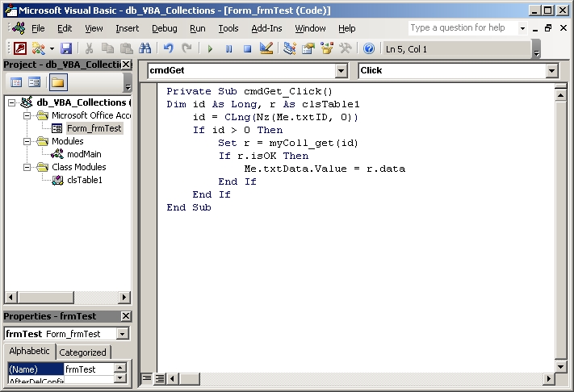Image resolution: width=574 pixels, height=392 pixels.
Task: Open the help question history dropdown
Action: [522, 28]
